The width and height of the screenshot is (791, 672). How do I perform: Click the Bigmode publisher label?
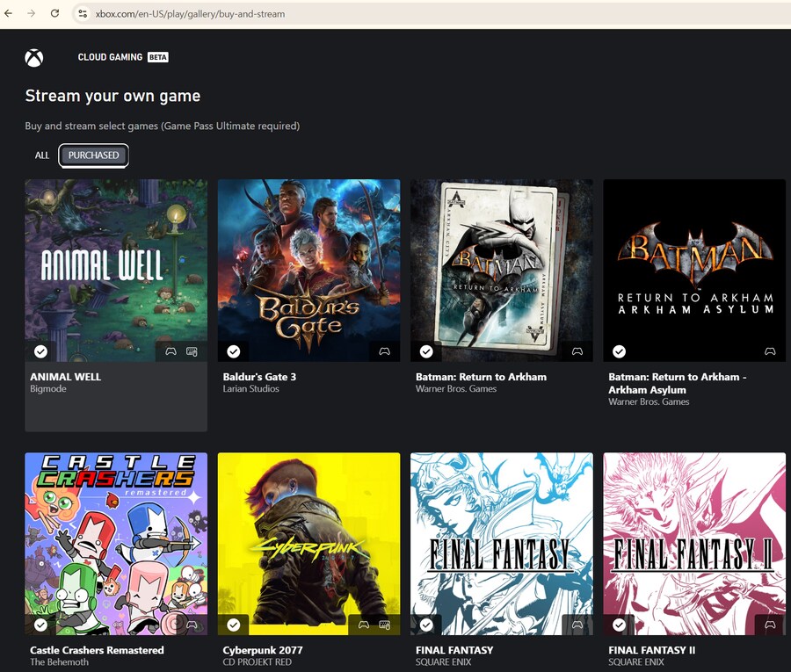[x=48, y=388]
